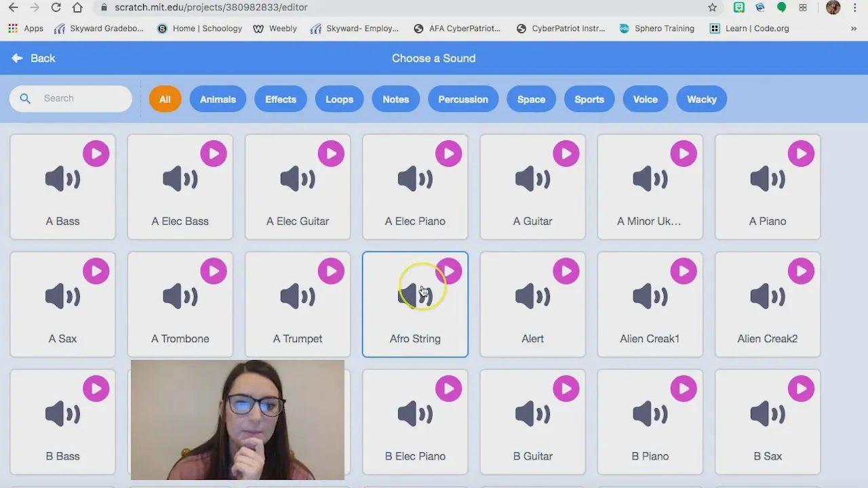Bookmark this page with the star
Viewport: 868px width, 488px height.
[x=712, y=7]
